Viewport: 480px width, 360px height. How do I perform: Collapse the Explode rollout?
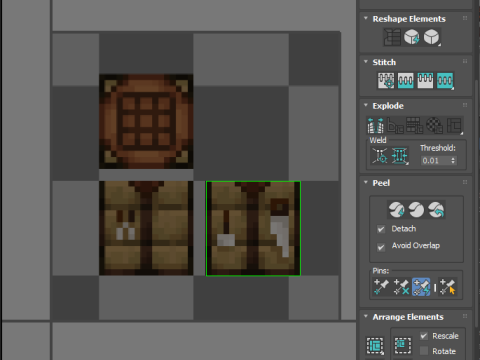(x=366, y=105)
